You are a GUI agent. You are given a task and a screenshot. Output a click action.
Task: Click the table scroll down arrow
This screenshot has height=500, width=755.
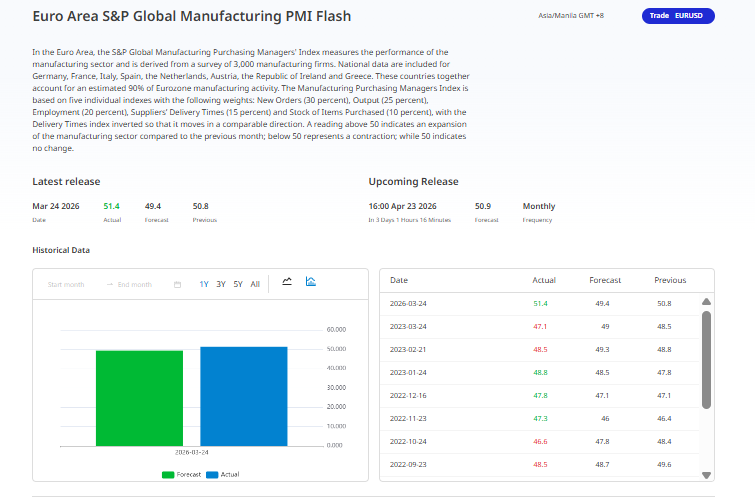click(707, 475)
